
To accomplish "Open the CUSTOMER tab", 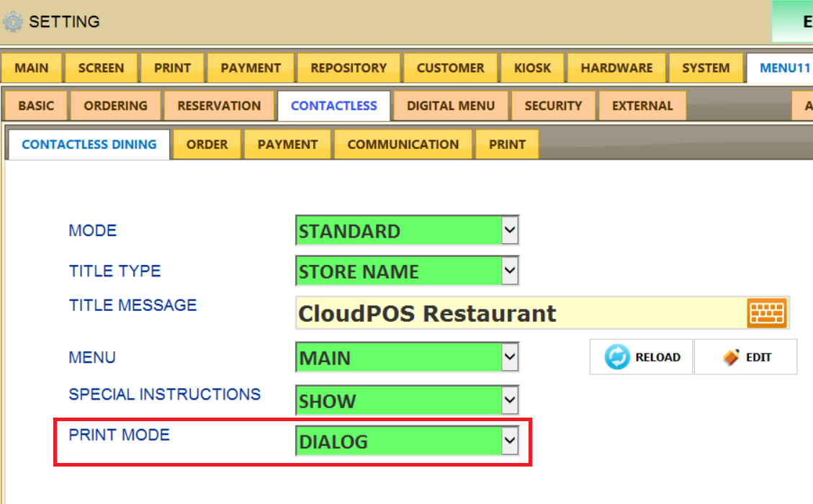I will (x=451, y=68).
